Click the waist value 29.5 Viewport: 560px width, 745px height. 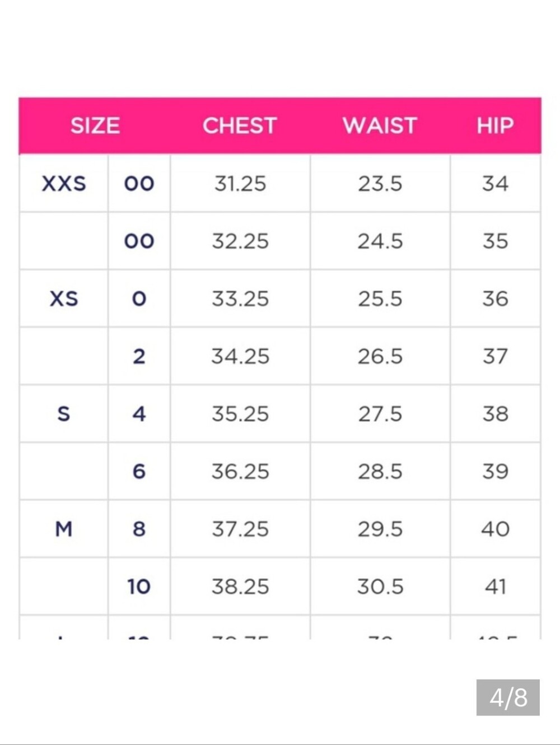[380, 529]
